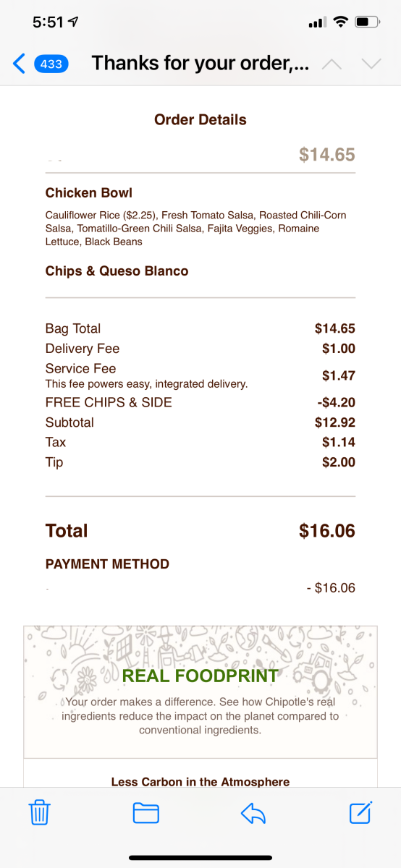Tap the email subject 'Thanks for your order'
401x868 pixels.
coord(200,64)
